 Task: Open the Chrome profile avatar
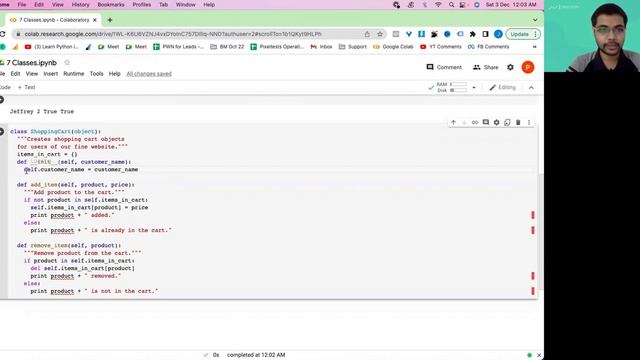[x=498, y=34]
